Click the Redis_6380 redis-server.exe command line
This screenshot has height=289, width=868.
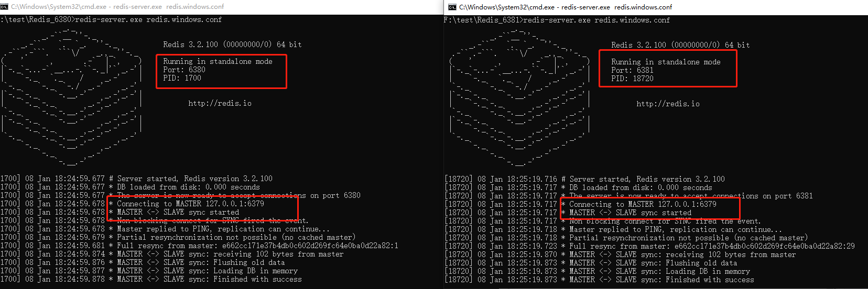click(x=111, y=20)
